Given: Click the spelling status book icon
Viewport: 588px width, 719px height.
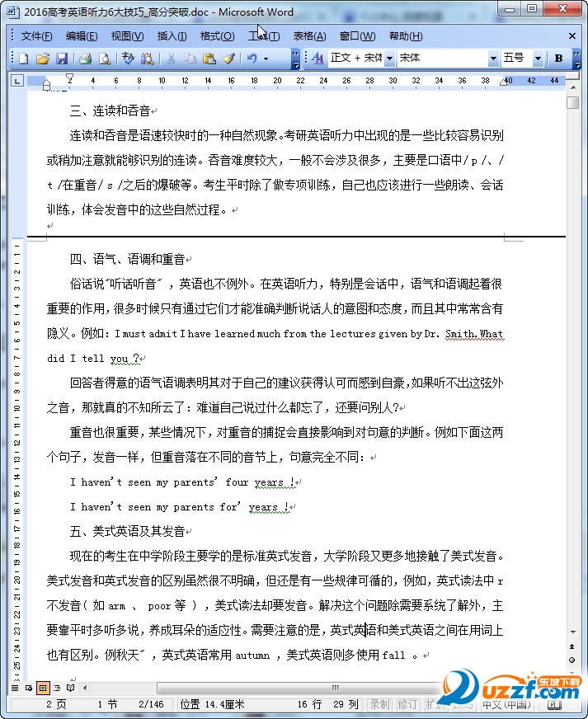Looking at the screenshot, I should 554,705.
